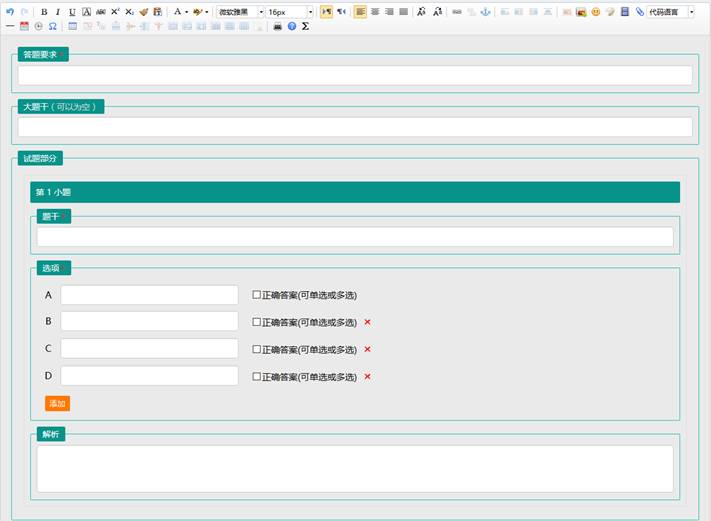Insert an anchor
The image size is (711, 521).
486,12
